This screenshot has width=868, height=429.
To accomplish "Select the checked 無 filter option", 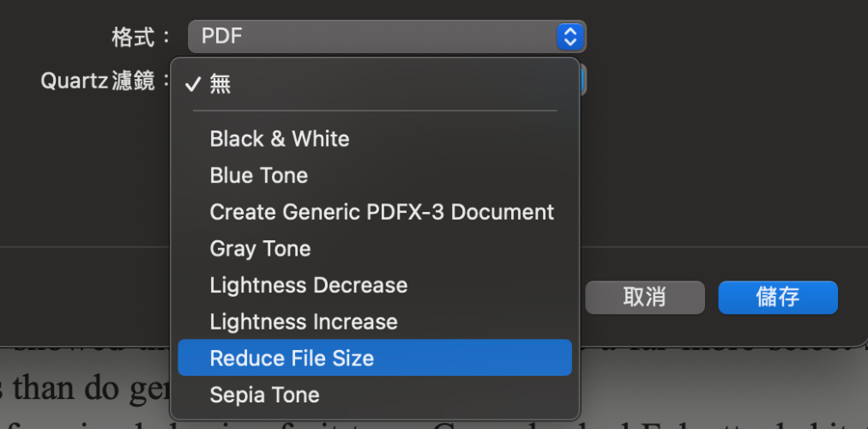I will coord(220,84).
